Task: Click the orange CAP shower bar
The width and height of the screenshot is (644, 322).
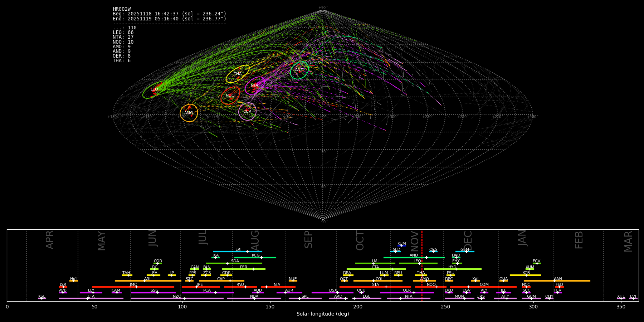Action: tap(222, 281)
